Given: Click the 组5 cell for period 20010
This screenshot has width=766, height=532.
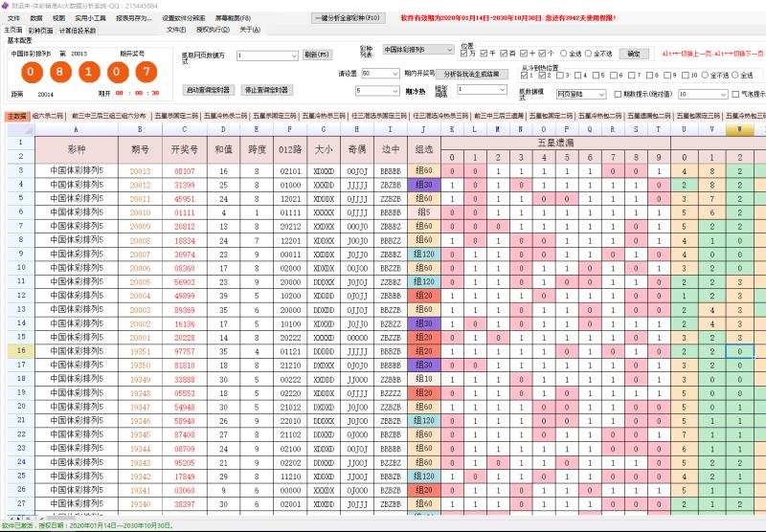Looking at the screenshot, I should pyautogui.click(x=423, y=212).
